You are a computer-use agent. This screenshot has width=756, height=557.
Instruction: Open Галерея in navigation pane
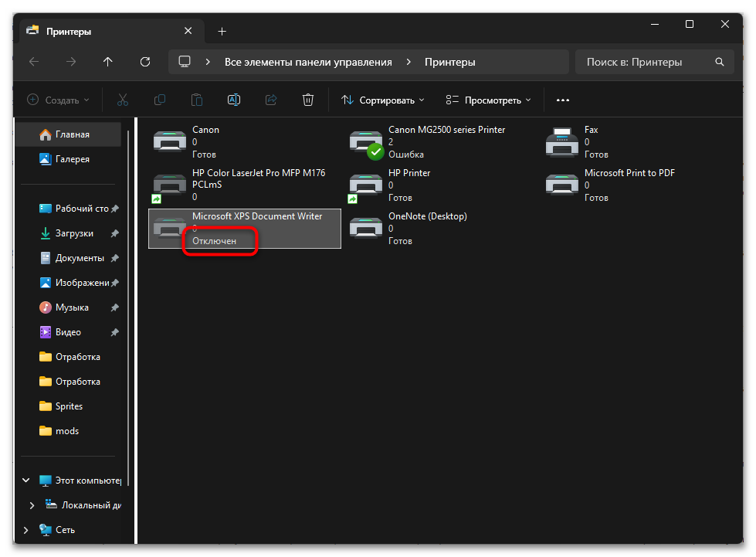(69, 158)
